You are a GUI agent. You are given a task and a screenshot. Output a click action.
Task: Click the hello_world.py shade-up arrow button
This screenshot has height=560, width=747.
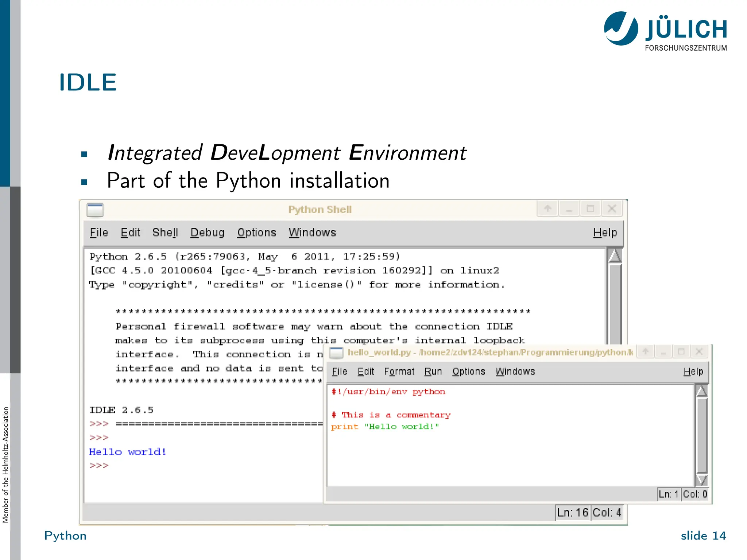coord(646,351)
